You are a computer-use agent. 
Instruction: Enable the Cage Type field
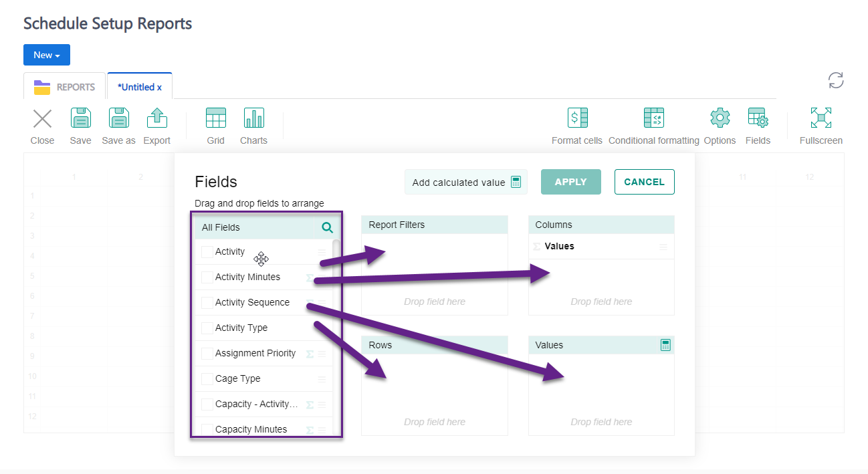[x=207, y=378]
